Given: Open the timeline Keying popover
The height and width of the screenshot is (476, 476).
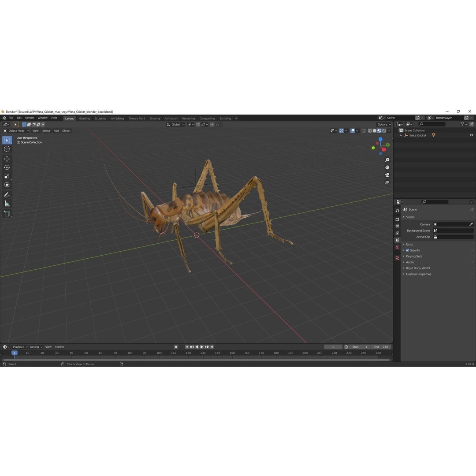Looking at the screenshot, I should tap(36, 347).
